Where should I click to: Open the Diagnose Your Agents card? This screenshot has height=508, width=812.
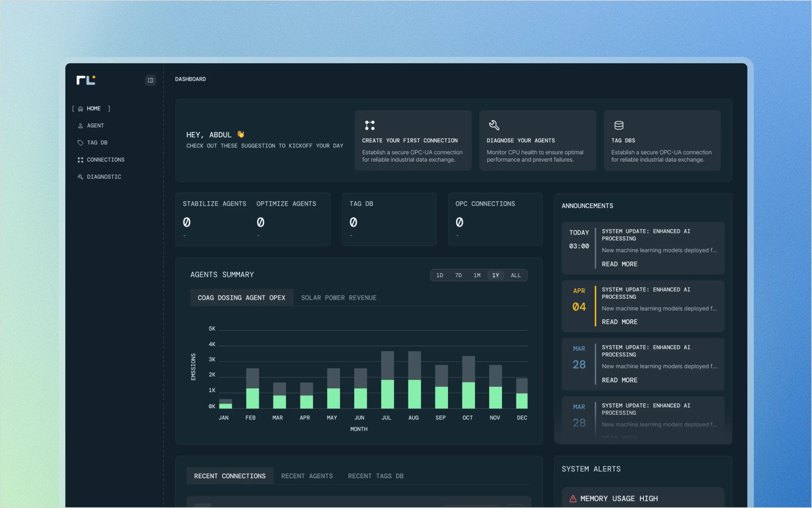tap(537, 140)
